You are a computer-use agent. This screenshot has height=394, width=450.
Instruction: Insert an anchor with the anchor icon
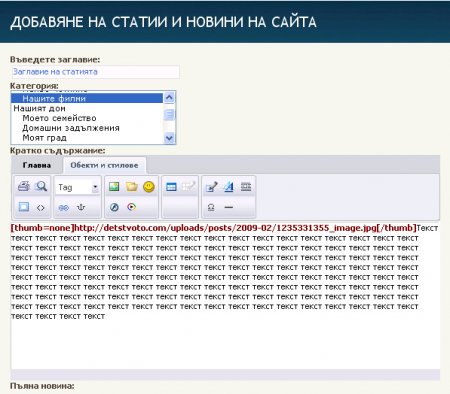click(x=81, y=207)
